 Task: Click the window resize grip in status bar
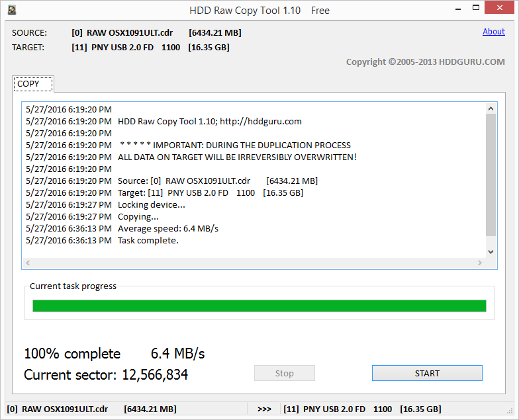point(510,411)
